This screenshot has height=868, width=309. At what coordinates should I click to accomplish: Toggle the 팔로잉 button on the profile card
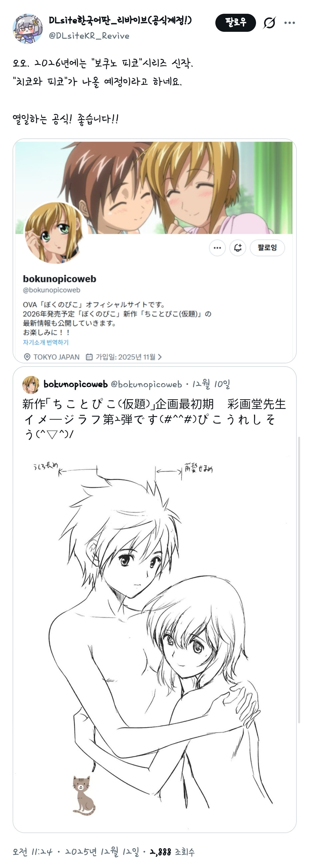[x=267, y=248]
